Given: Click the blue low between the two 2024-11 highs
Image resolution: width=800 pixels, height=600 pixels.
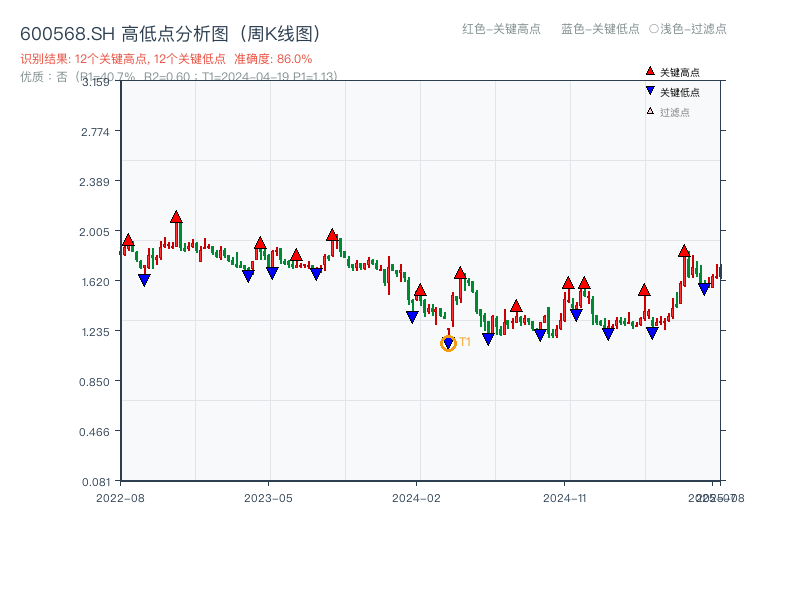Looking at the screenshot, I should click(576, 315).
